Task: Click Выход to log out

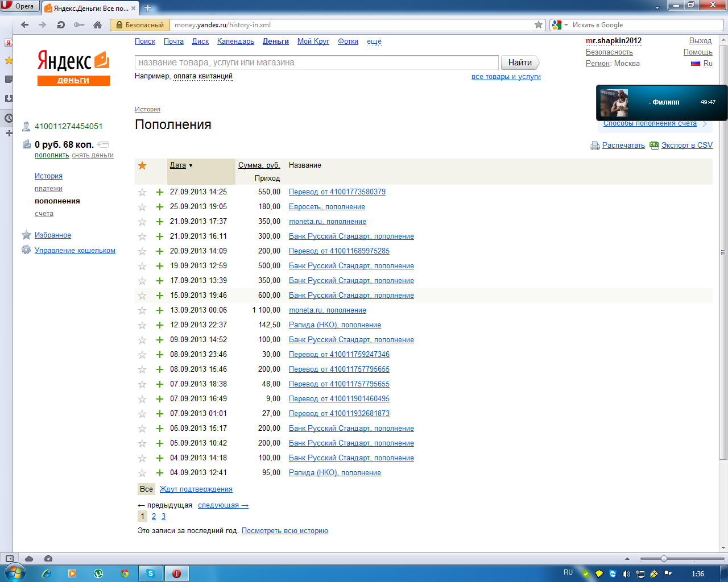Action: pos(700,41)
